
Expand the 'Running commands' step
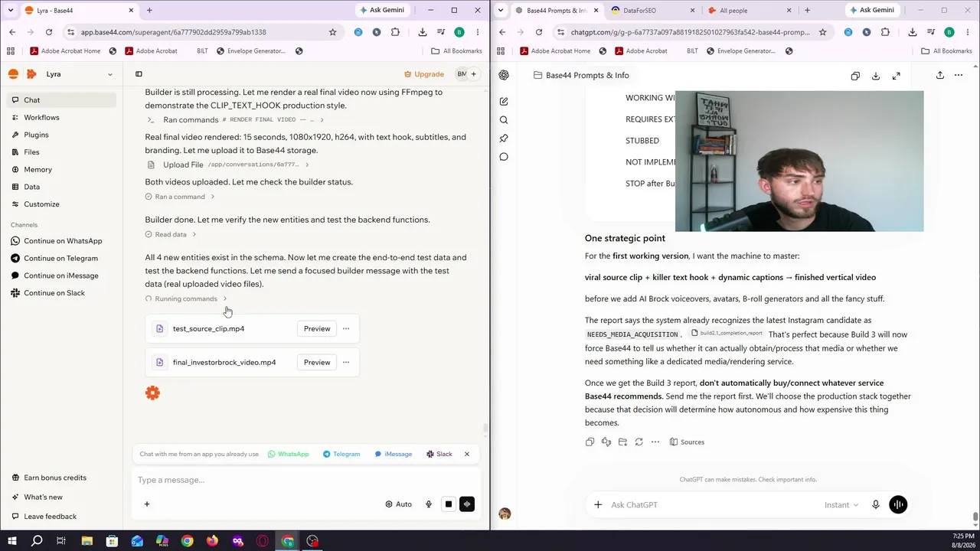[x=187, y=298]
